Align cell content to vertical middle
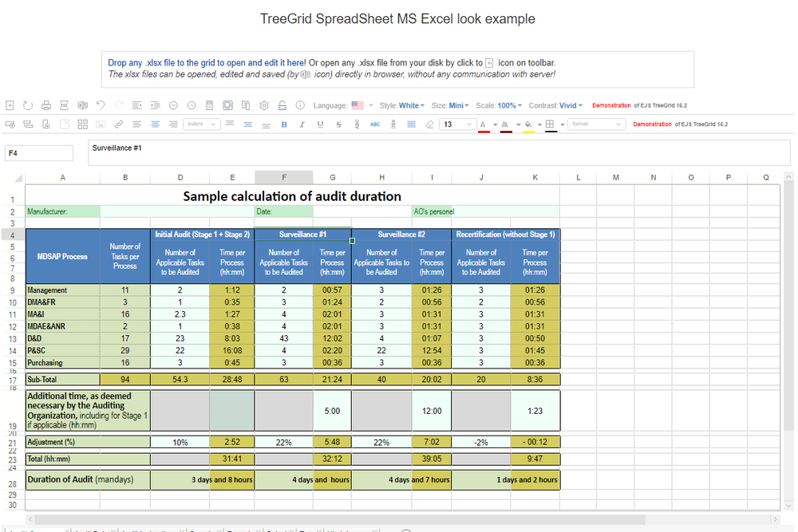Viewport: 798px width, 532px height. (x=248, y=124)
